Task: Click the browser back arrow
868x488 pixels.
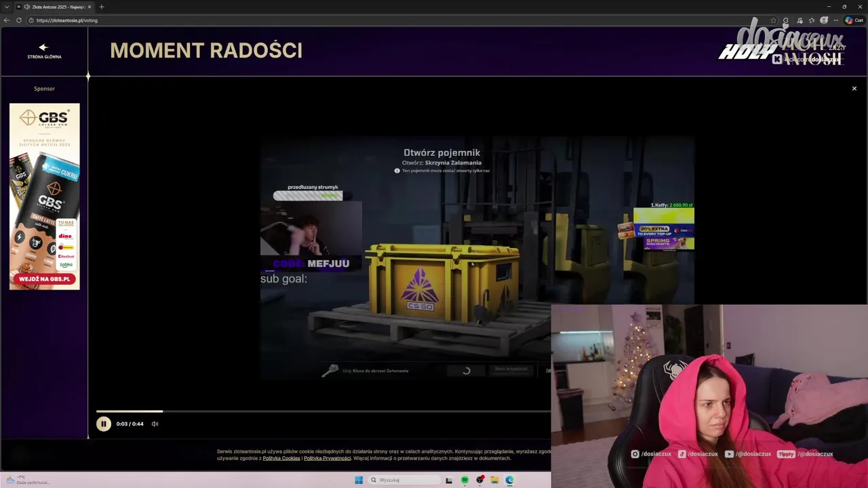Action: tap(7, 20)
